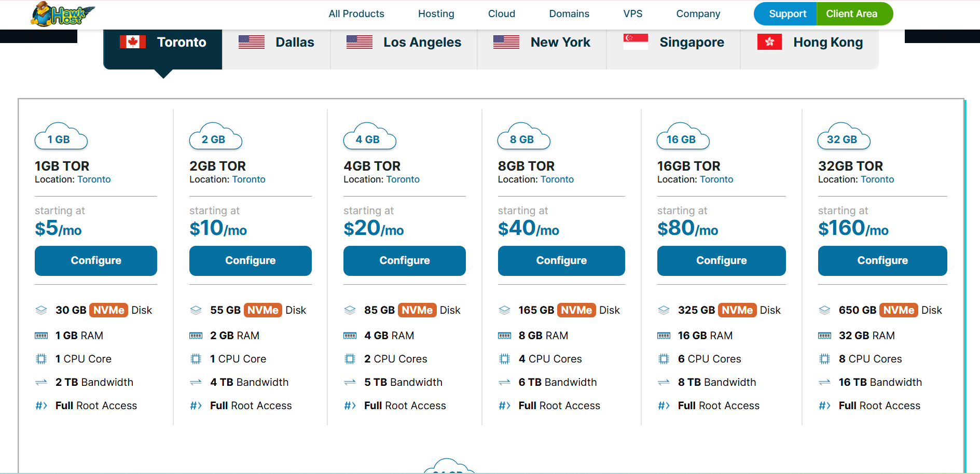The height and width of the screenshot is (474, 980).
Task: Open the Client Area
Action: pos(851,14)
